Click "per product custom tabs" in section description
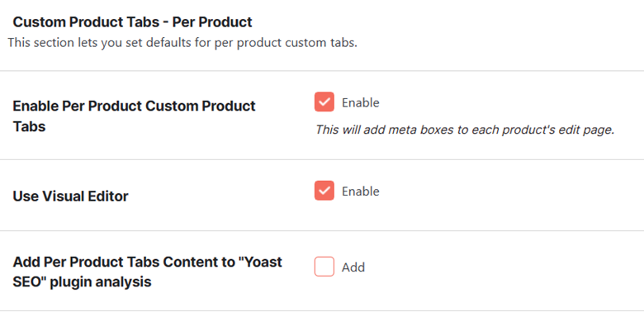644x312 pixels. (x=286, y=43)
